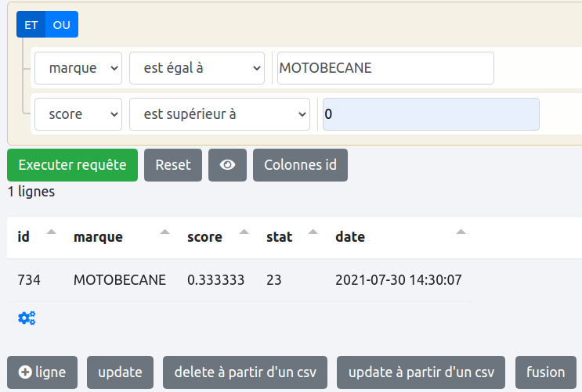This screenshot has height=392, width=582.
Task: Sort by the date column arrow
Action: 461,233
